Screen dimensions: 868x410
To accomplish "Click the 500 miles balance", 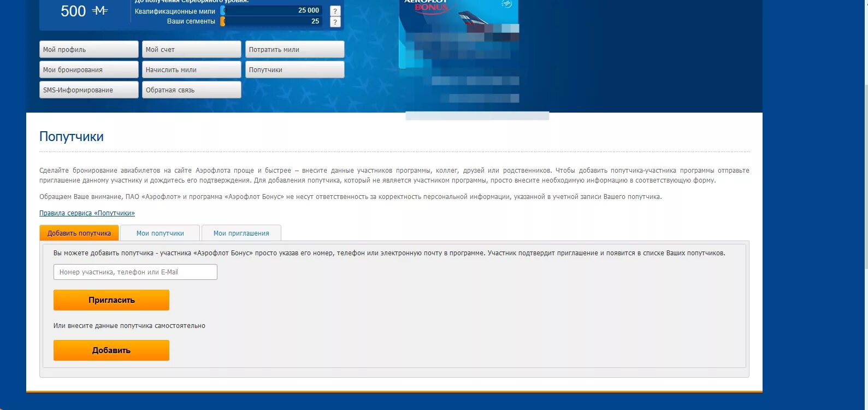I will [x=84, y=11].
